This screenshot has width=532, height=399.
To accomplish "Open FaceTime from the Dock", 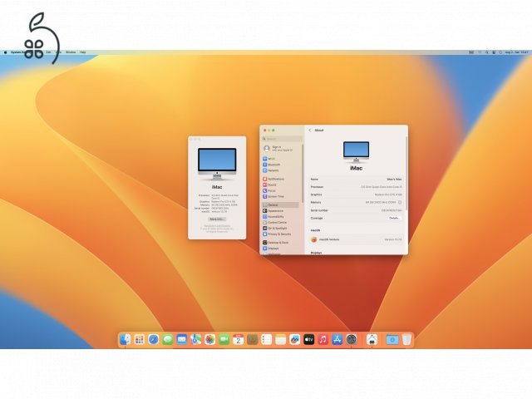I will pos(224,339).
